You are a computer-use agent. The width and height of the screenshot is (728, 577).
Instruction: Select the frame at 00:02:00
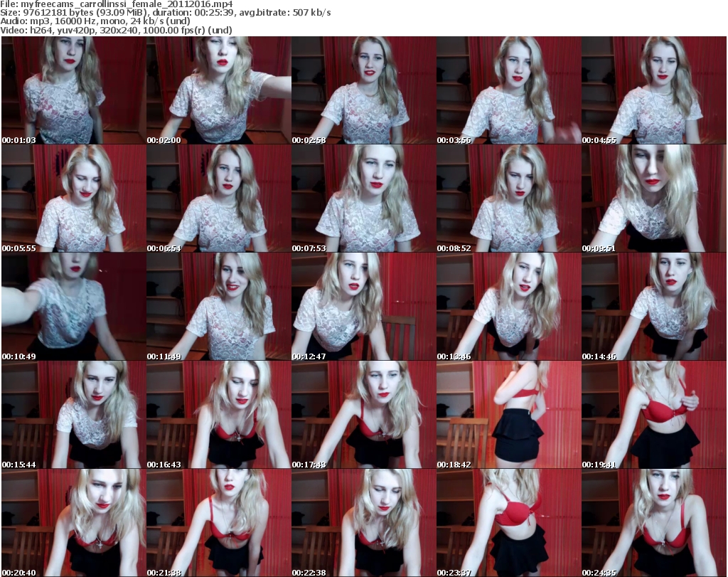[218, 90]
